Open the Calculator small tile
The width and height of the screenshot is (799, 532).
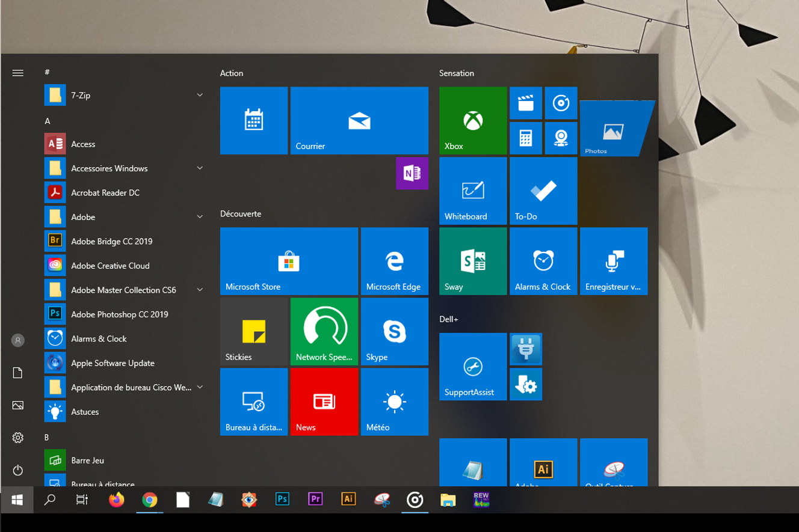click(526, 138)
